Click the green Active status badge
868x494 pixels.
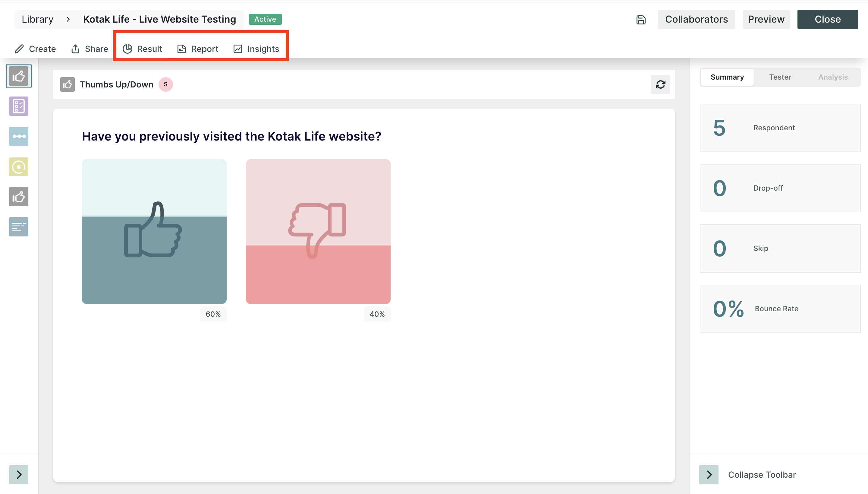pyautogui.click(x=265, y=19)
